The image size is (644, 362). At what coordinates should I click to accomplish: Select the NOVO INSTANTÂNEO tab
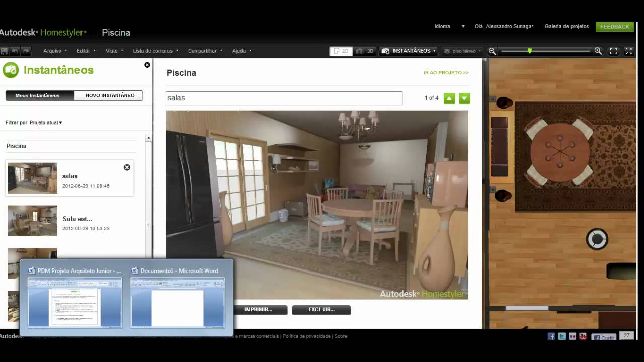(x=109, y=95)
